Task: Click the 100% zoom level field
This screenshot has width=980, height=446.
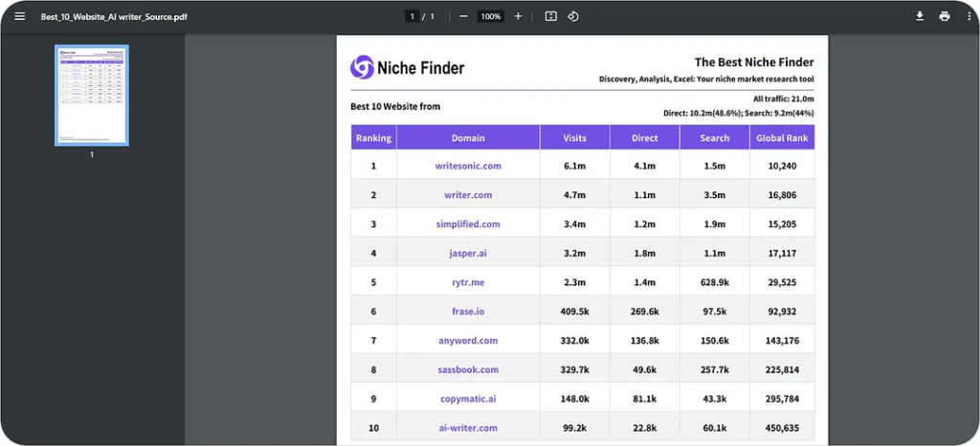Action: tap(490, 16)
